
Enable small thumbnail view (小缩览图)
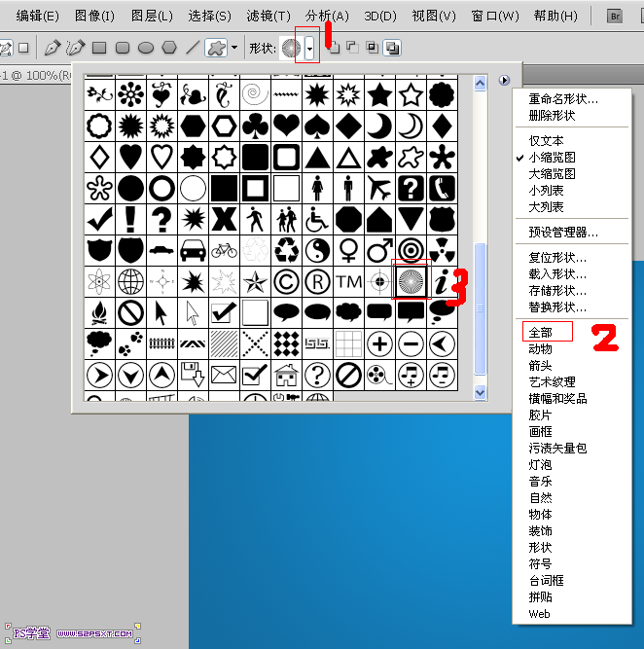[551, 158]
